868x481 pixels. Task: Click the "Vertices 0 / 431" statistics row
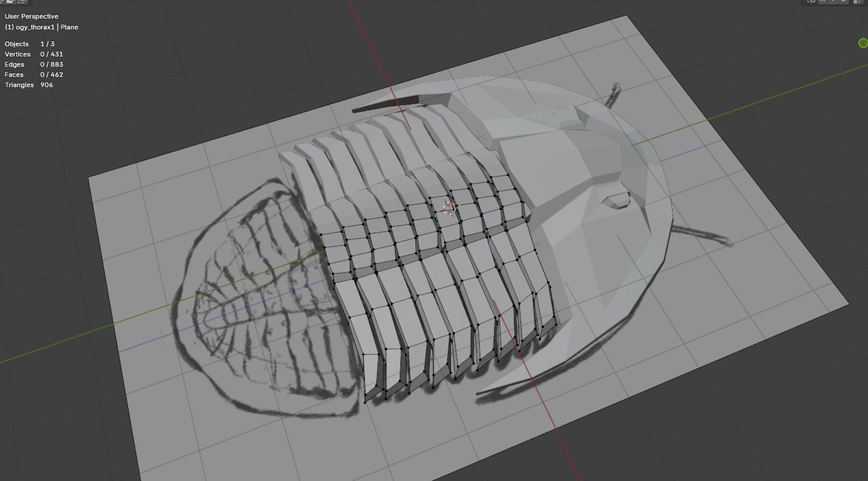(x=34, y=54)
